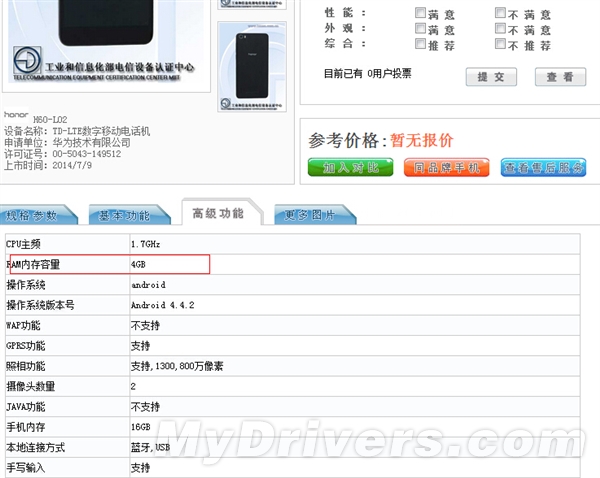600x478 pixels.
Task: Click the 查看 view button
Action: pos(560,77)
